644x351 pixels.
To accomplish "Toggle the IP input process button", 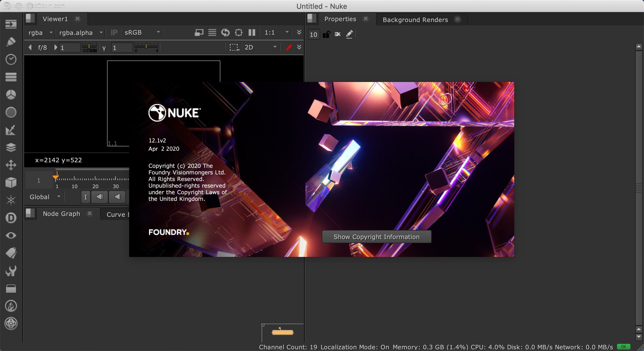I will [x=114, y=32].
